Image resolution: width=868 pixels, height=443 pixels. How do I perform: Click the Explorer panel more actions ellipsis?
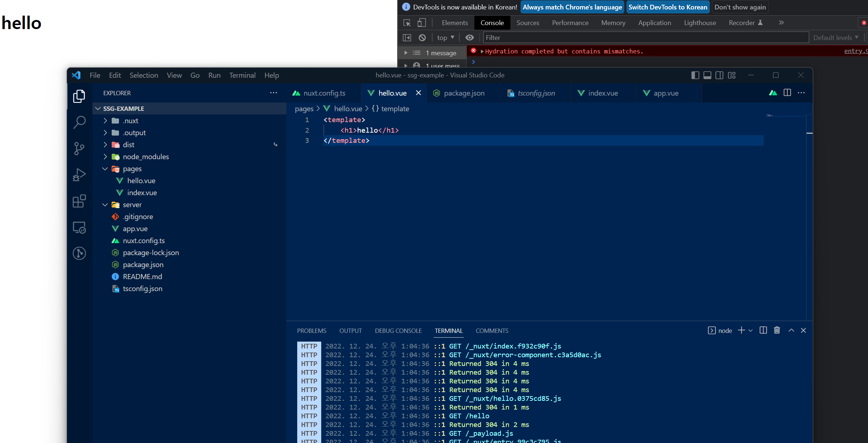(274, 93)
